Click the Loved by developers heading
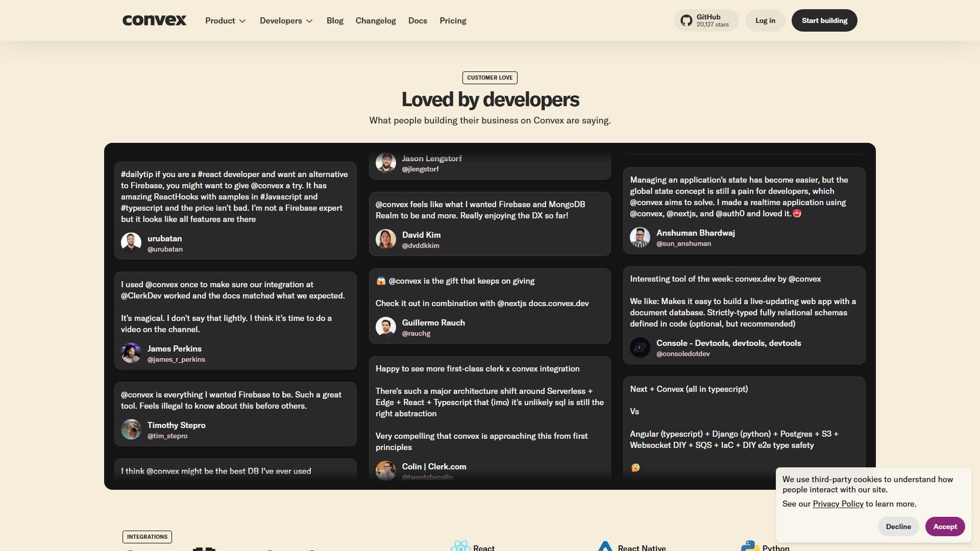Screen dimensions: 980x551 click(x=490, y=99)
